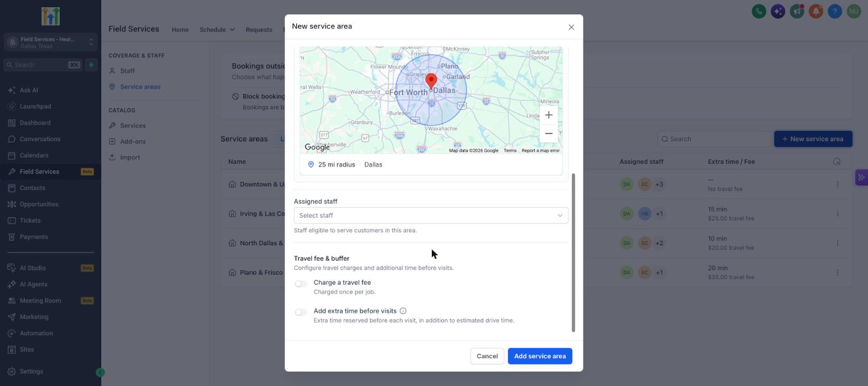This screenshot has height=386, width=868.
Task: Click the modal vertical scrollbar
Action: point(573,253)
